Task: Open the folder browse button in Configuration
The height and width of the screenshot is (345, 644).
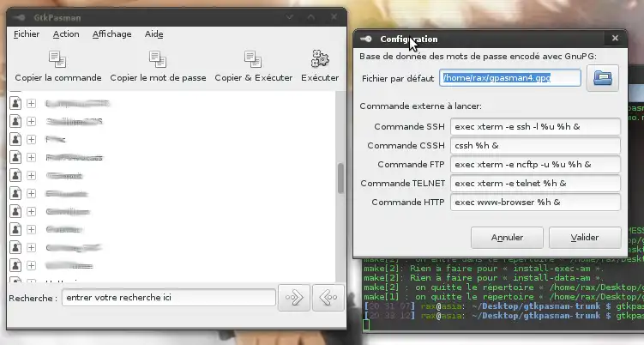Action: 603,78
